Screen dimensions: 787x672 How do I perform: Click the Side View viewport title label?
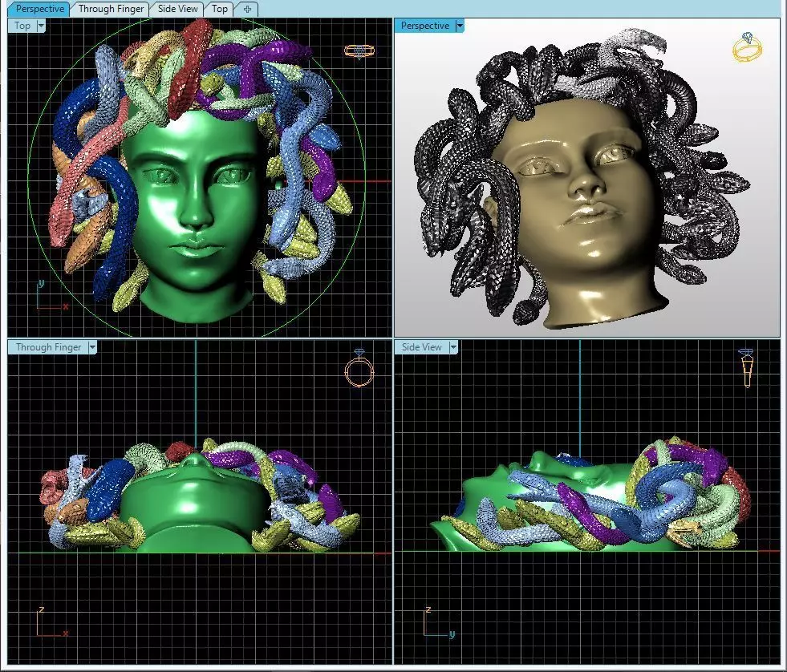[x=422, y=347]
